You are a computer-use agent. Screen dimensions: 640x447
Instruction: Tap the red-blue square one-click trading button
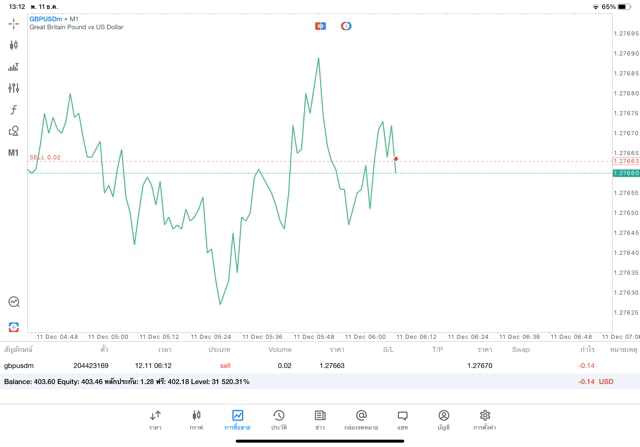pyautogui.click(x=320, y=25)
